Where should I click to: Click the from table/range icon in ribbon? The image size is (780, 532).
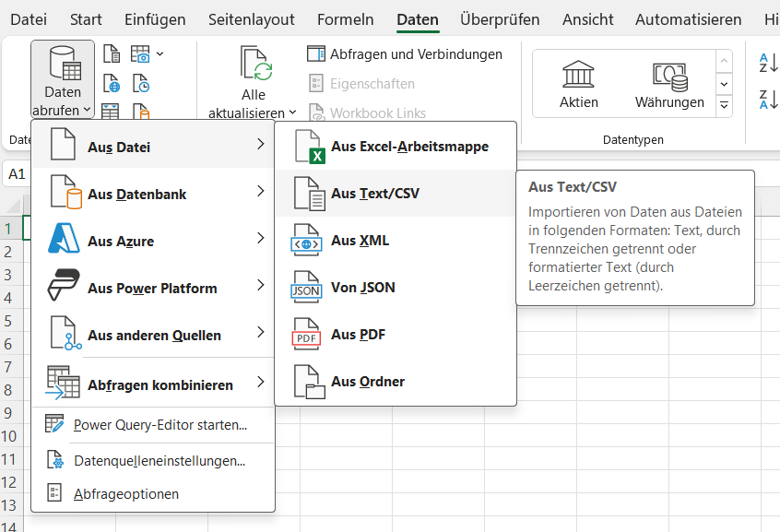[111, 111]
